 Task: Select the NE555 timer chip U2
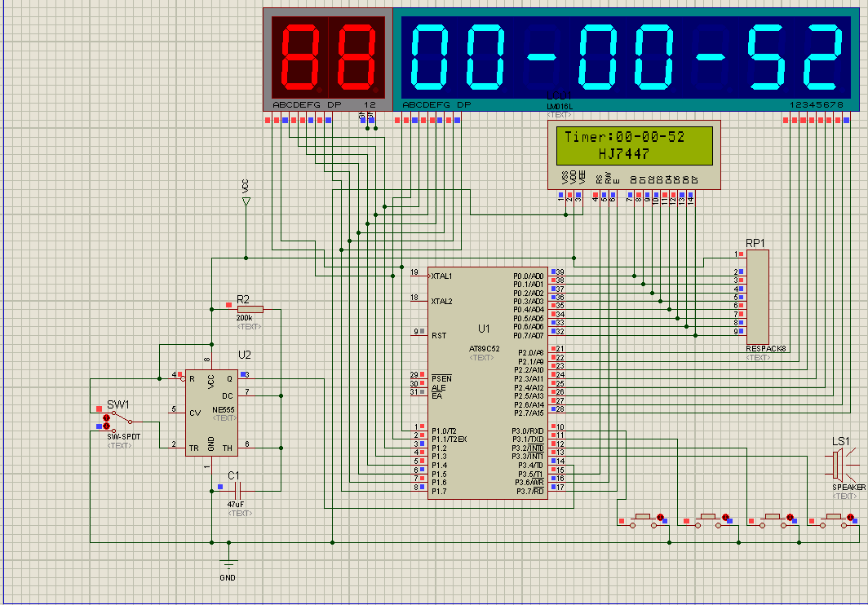(211, 412)
